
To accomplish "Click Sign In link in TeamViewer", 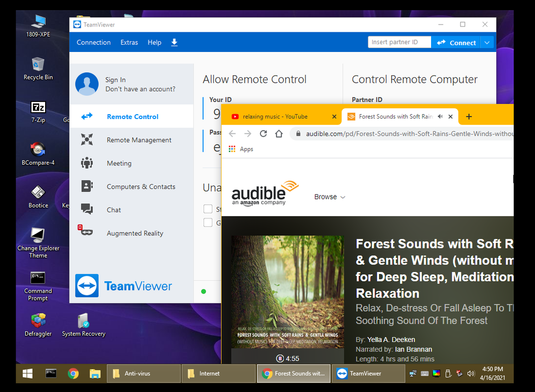I will pyautogui.click(x=115, y=80).
